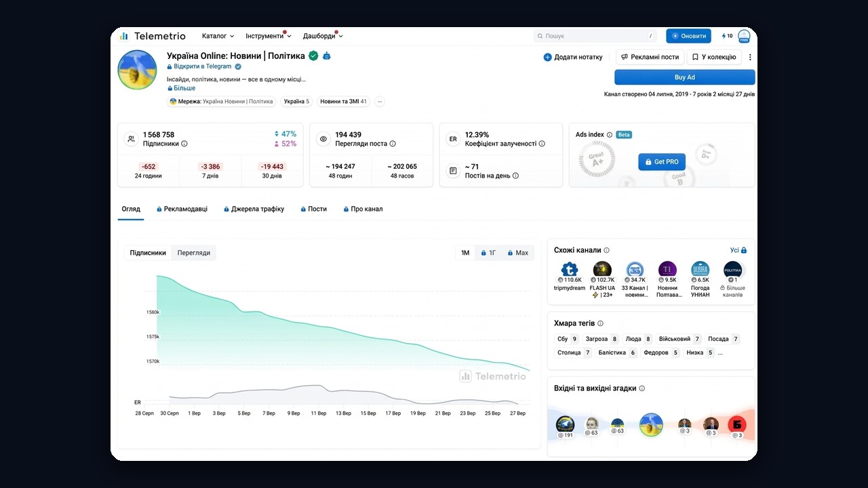Image resolution: width=868 pixels, height=488 pixels.
Task: Open the tripmydream similar channel avatar
Action: [x=569, y=269]
